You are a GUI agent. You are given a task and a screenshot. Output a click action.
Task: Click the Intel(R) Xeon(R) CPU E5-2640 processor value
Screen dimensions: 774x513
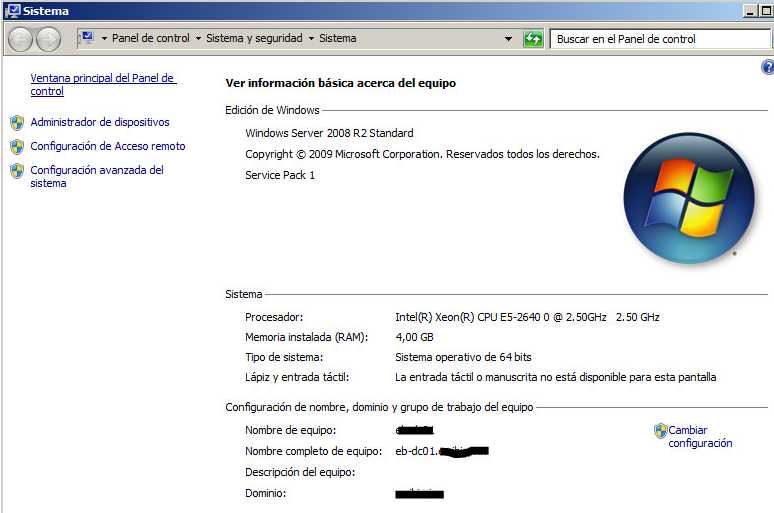click(x=527, y=317)
